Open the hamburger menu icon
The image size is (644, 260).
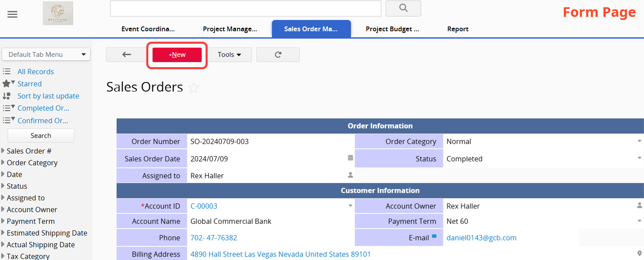[x=12, y=14]
